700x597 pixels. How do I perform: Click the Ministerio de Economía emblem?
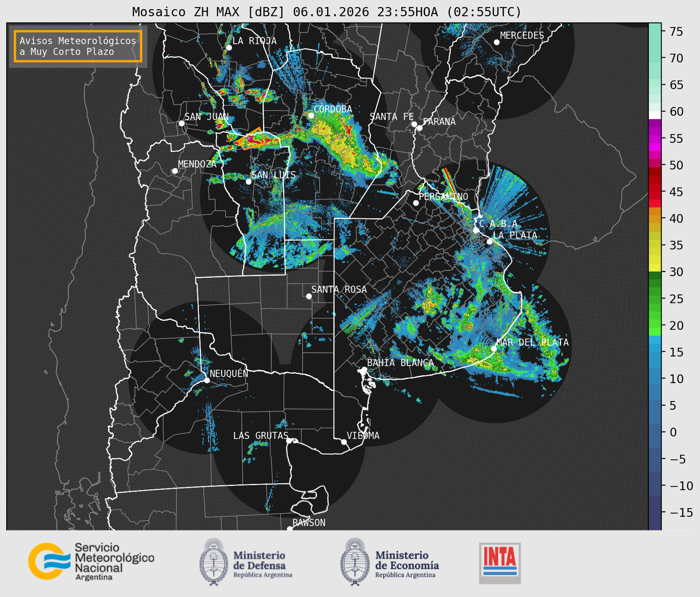[x=355, y=562]
